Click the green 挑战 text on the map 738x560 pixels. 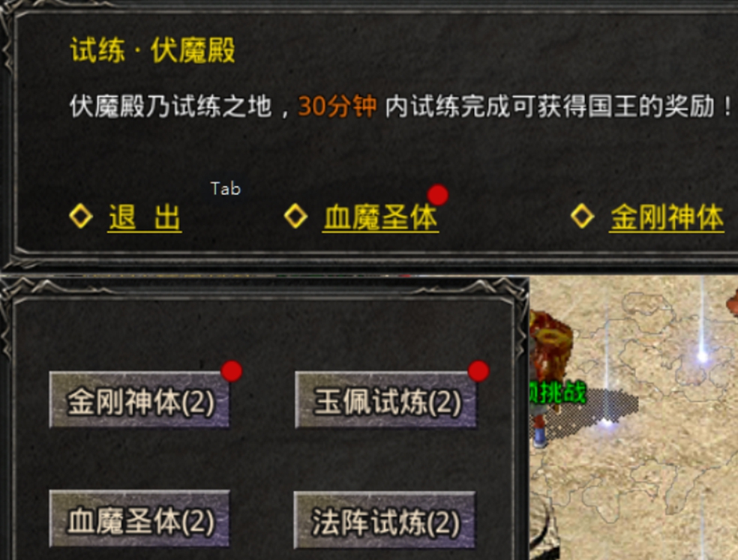[558, 393]
